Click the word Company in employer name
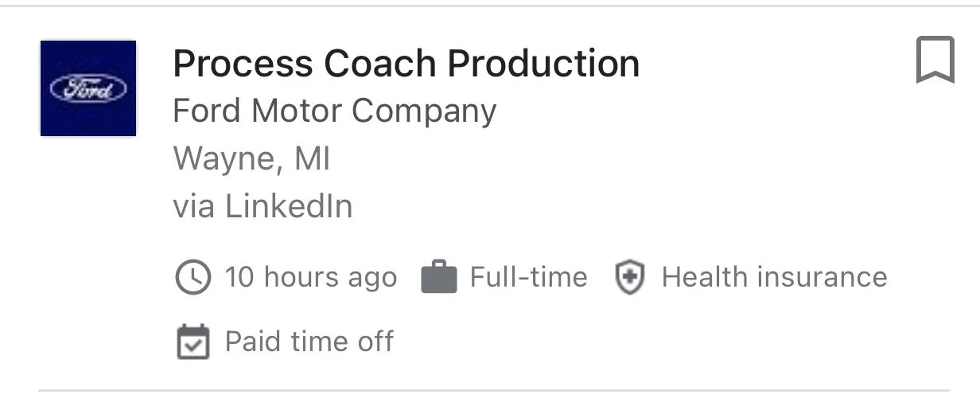This screenshot has width=980, height=414. [x=424, y=111]
